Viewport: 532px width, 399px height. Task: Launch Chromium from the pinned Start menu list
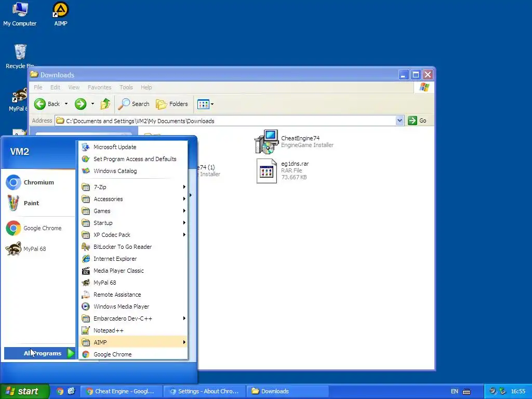pos(38,182)
